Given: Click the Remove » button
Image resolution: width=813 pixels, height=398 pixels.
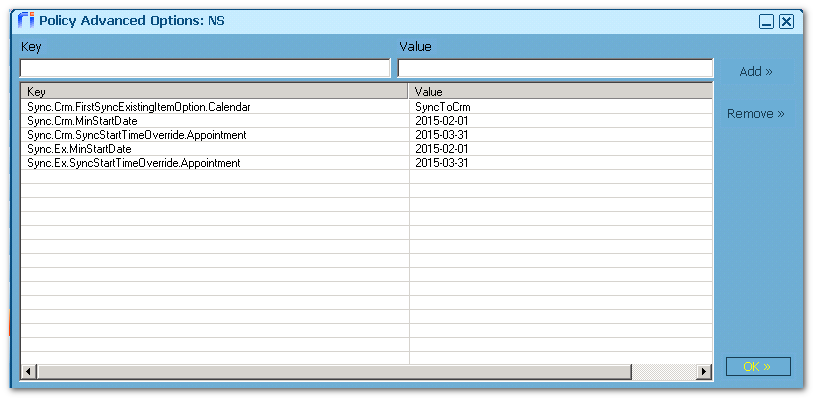Looking at the screenshot, I should point(756,113).
